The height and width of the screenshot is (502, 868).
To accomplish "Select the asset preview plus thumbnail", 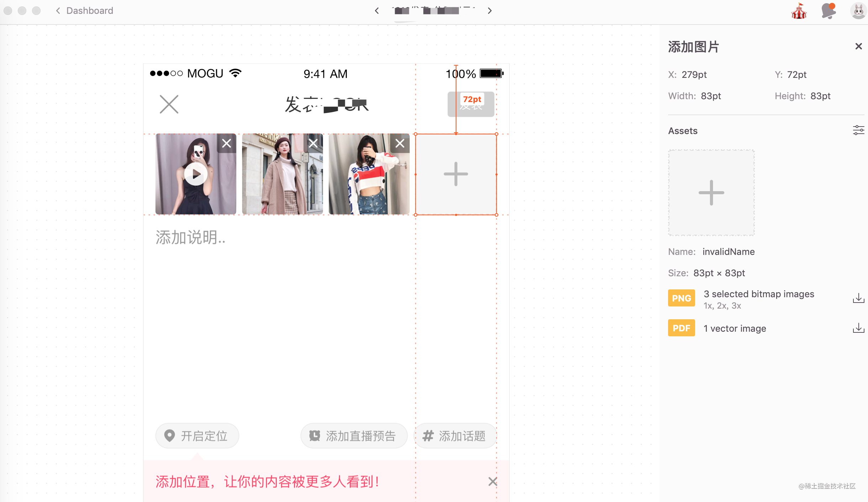I will [x=711, y=192].
